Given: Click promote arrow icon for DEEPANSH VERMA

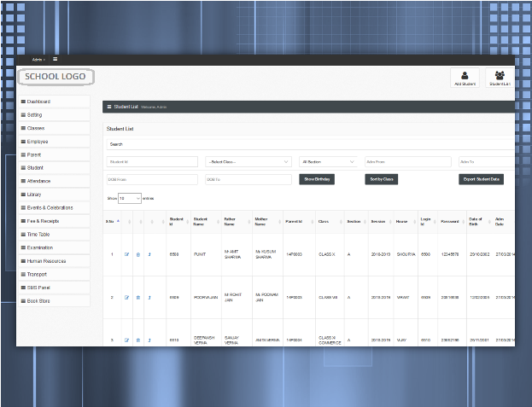Looking at the screenshot, I should [149, 340].
